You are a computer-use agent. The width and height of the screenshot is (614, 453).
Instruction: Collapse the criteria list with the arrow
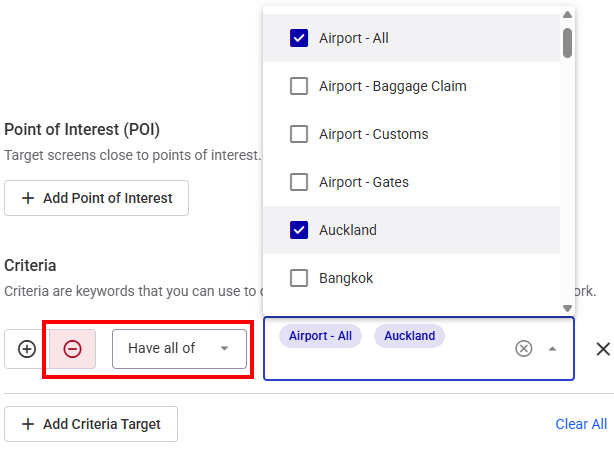click(552, 349)
